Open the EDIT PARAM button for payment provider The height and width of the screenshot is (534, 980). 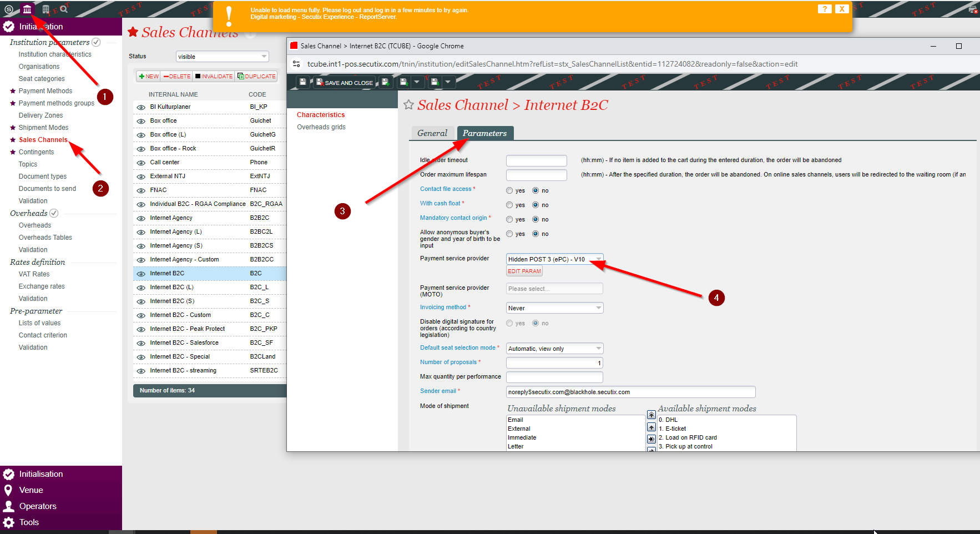[523, 271]
